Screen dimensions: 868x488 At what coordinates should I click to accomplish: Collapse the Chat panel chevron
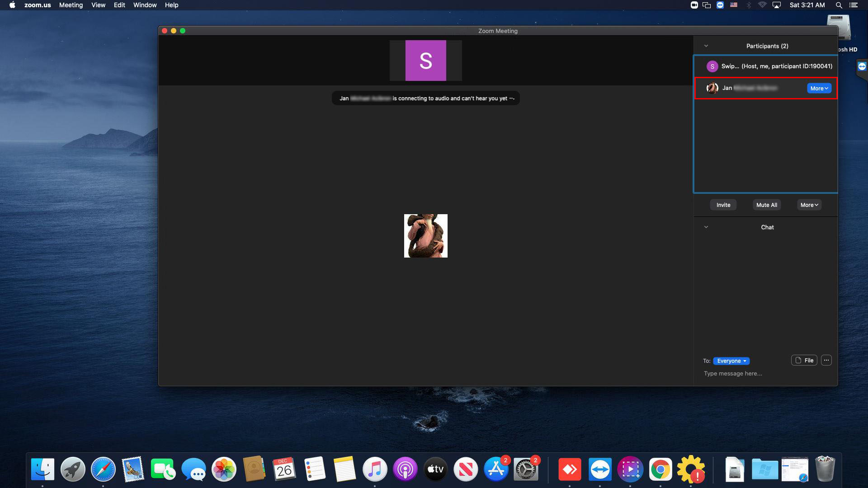click(x=706, y=227)
